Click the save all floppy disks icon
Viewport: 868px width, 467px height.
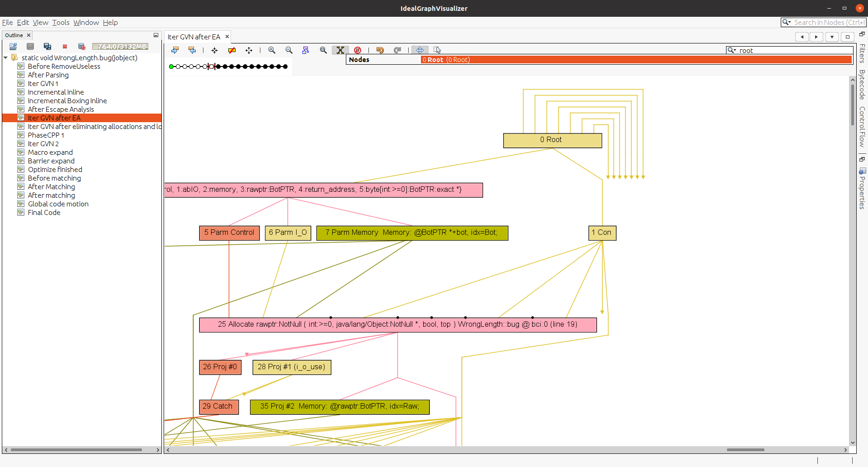(x=47, y=47)
